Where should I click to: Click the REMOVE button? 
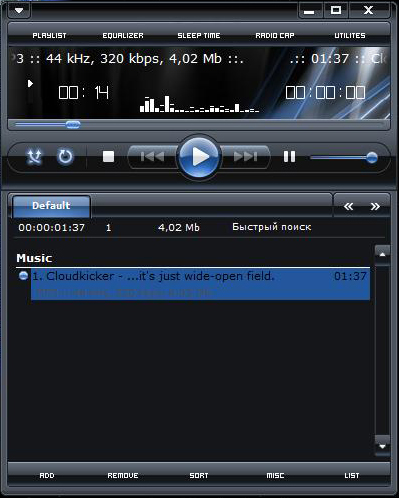pos(123,476)
